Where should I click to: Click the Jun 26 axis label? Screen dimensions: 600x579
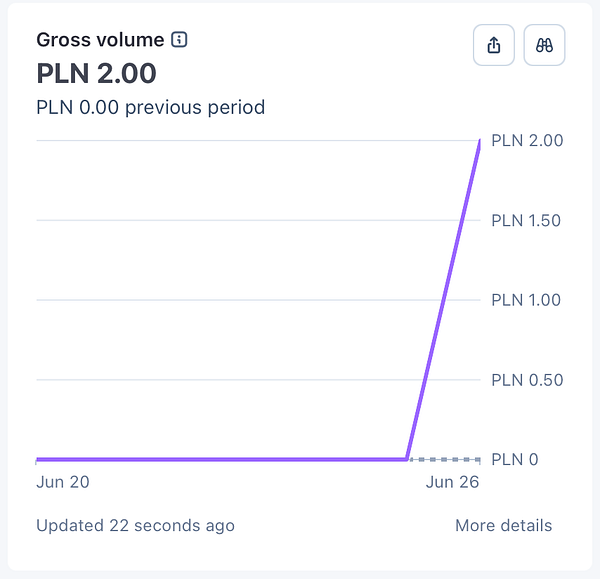452,482
